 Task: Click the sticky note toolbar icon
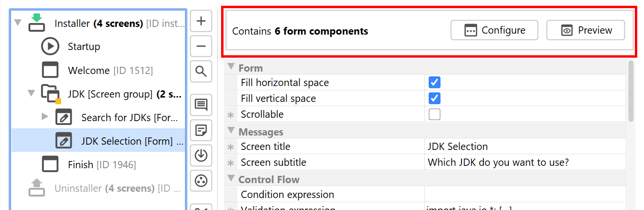(201, 130)
